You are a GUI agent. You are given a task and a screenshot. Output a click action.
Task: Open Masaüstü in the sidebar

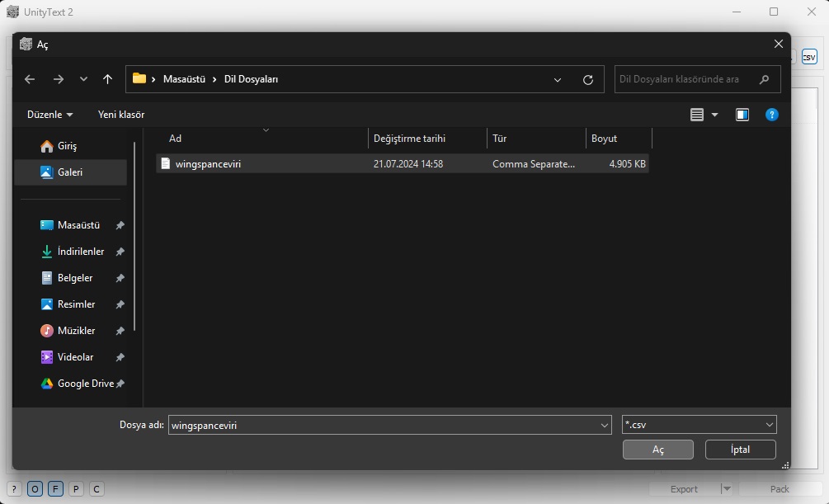(70, 225)
